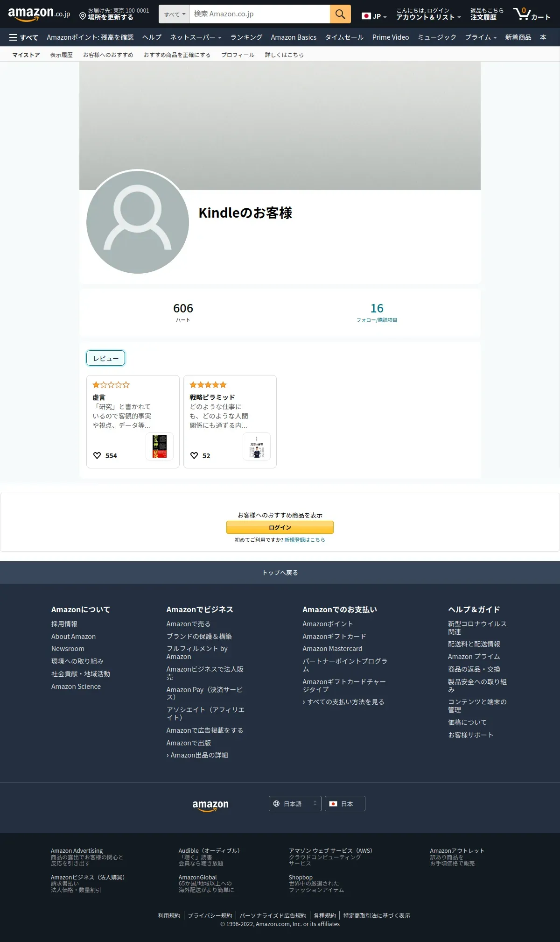
Task: Click Amazonポイント: 残高を確認 nav link
Action: pos(90,37)
